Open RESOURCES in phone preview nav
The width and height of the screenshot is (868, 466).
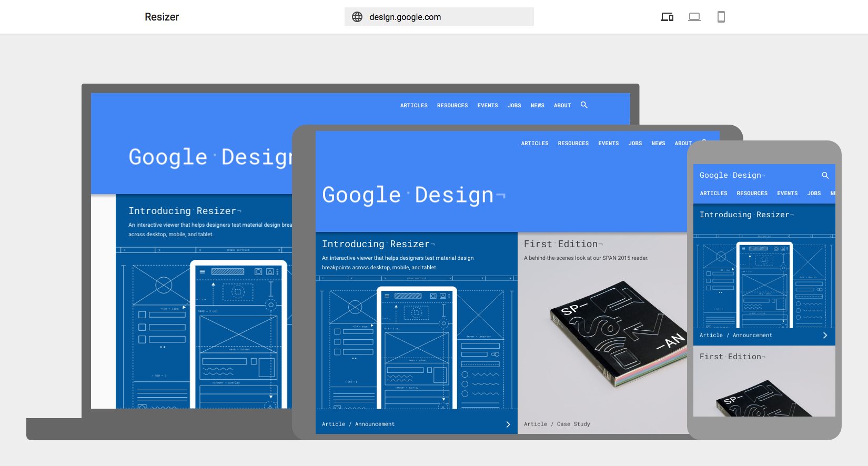752,194
